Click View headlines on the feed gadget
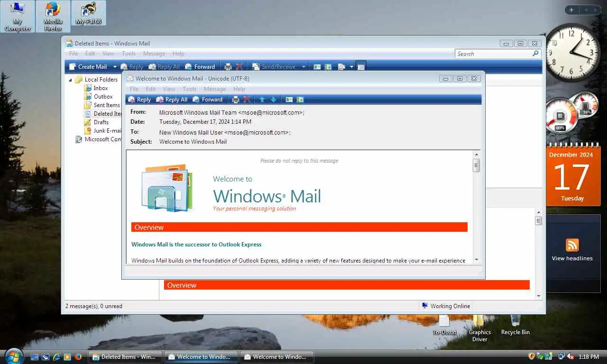The width and height of the screenshot is (607, 364). (572, 258)
